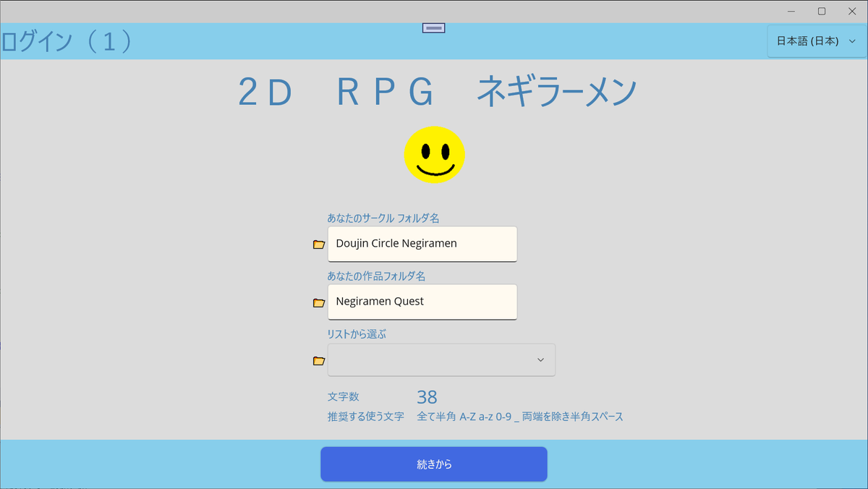
Task: Click the あなたの作品フォルダ名 label
Action: (x=376, y=276)
